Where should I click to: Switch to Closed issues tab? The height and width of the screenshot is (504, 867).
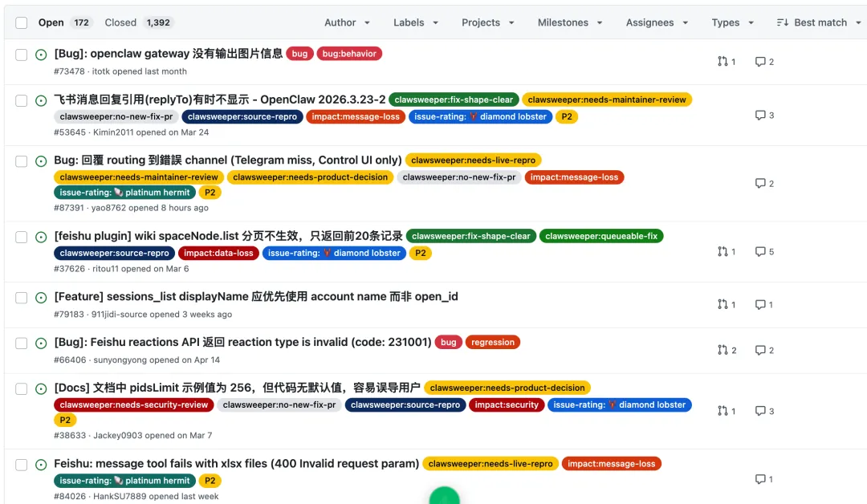click(138, 22)
